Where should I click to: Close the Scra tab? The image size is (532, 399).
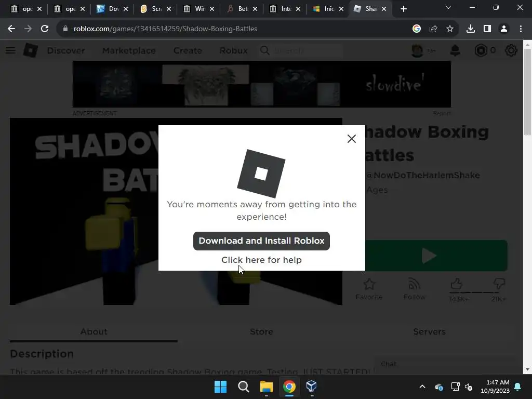(169, 9)
